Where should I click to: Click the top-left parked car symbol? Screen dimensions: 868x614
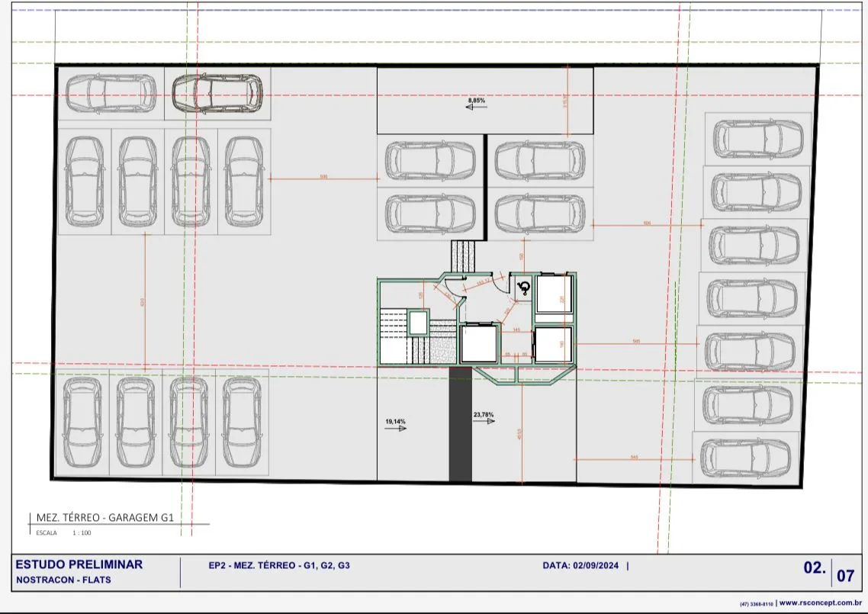[x=111, y=94]
